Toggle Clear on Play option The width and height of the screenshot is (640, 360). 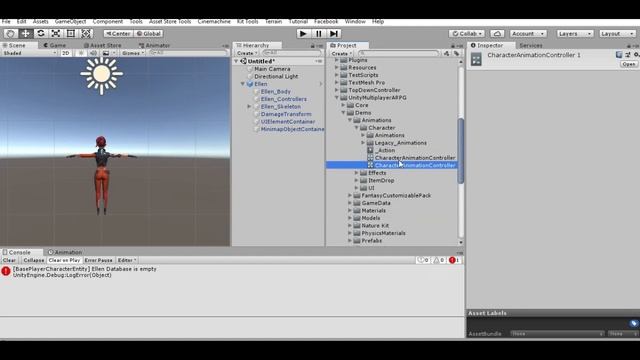coord(64,260)
